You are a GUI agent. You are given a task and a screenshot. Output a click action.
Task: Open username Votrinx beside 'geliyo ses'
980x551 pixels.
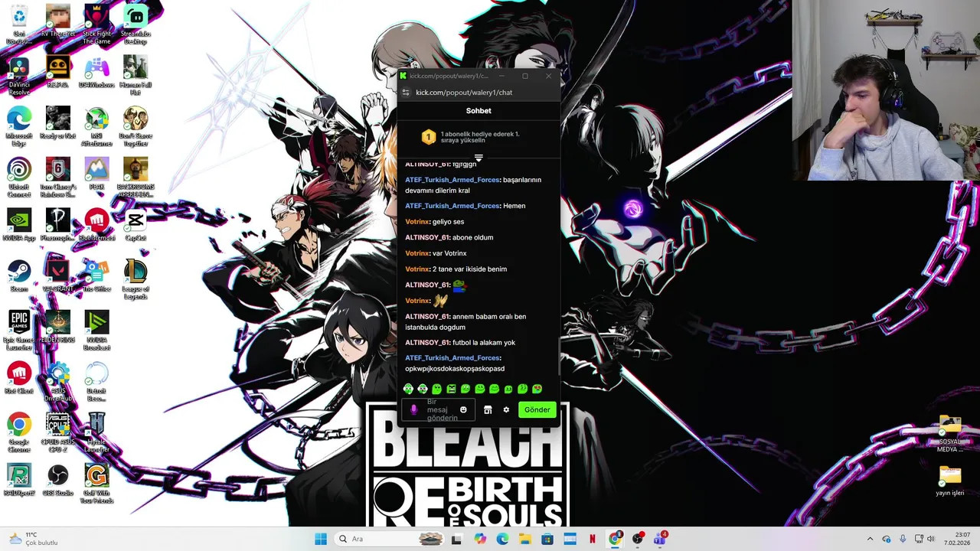[417, 222]
